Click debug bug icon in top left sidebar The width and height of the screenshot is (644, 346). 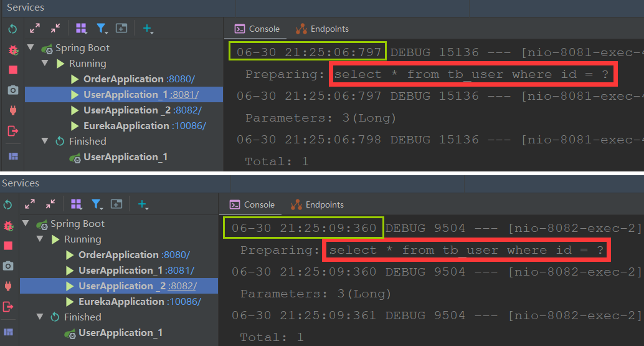click(13, 50)
